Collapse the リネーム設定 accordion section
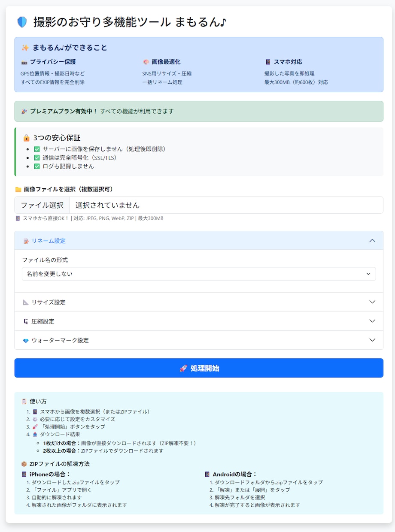 tap(199, 241)
